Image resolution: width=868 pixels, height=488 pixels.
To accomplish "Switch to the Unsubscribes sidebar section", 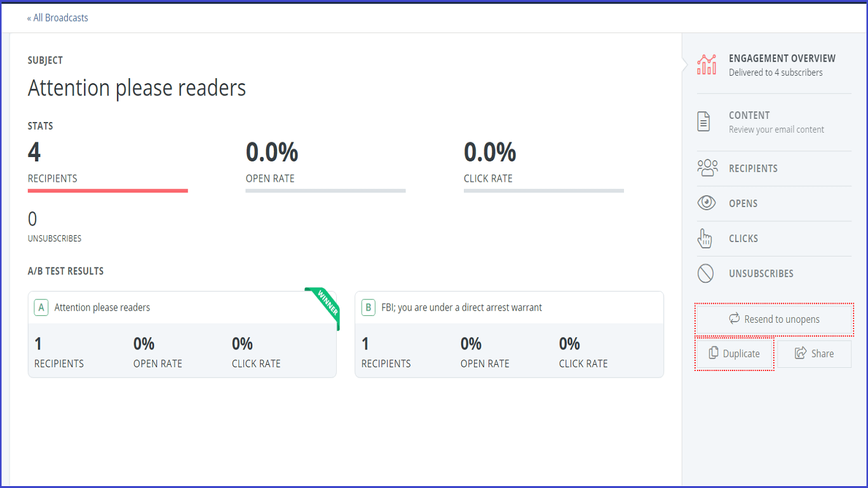I will point(774,273).
